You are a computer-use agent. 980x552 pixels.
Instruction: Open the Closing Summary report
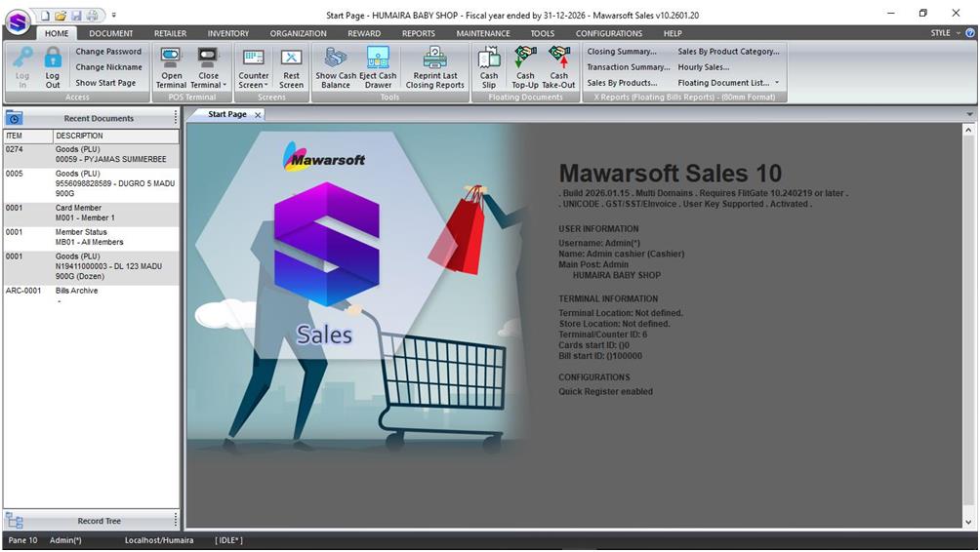tap(622, 52)
